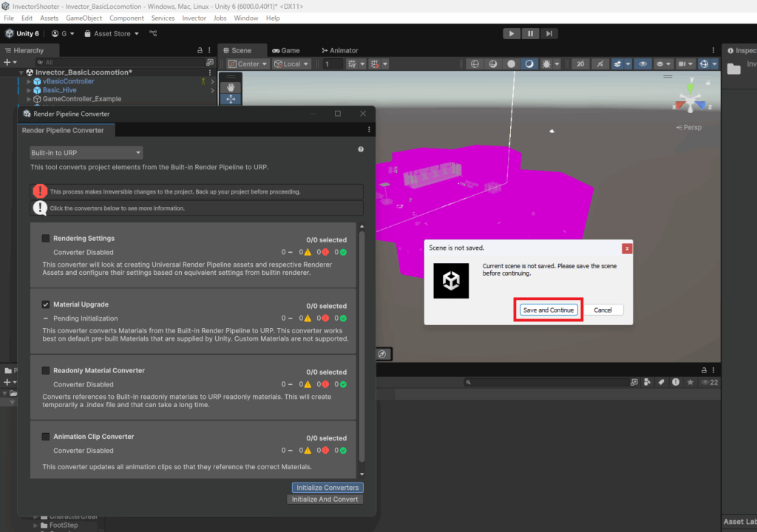
Task: Select the Hand view tool in Scene
Action: [x=231, y=87]
